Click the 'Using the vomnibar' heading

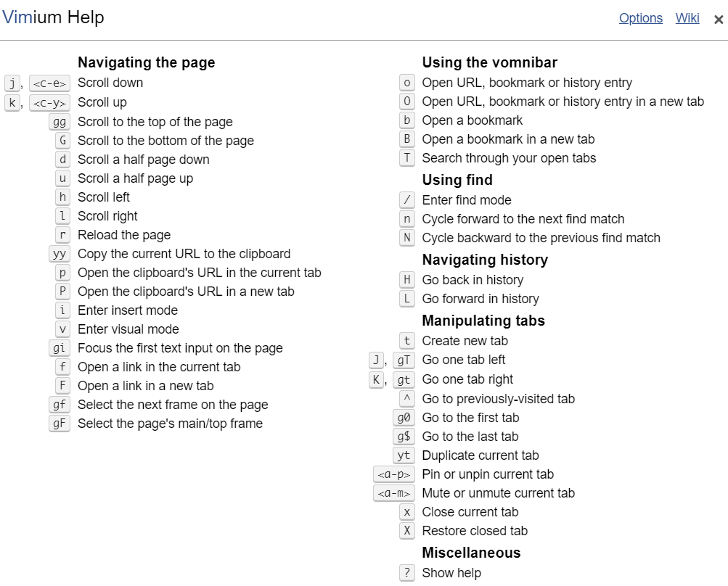pyautogui.click(x=489, y=62)
